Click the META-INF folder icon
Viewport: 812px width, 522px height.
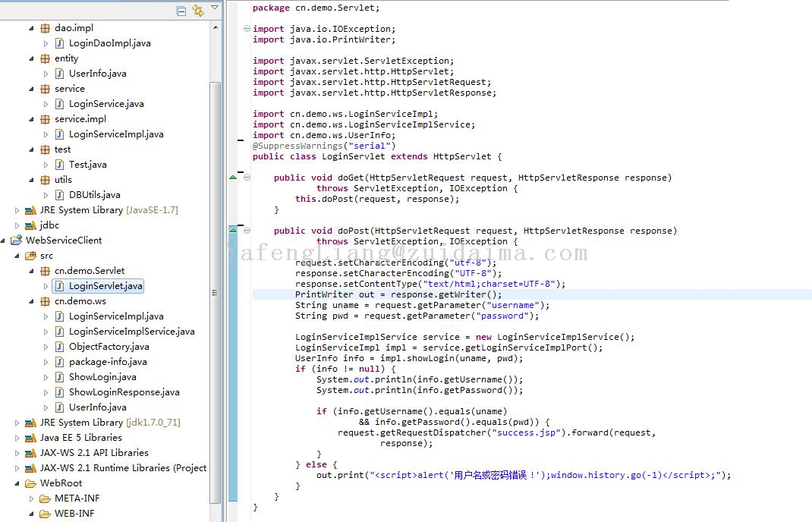coord(45,498)
